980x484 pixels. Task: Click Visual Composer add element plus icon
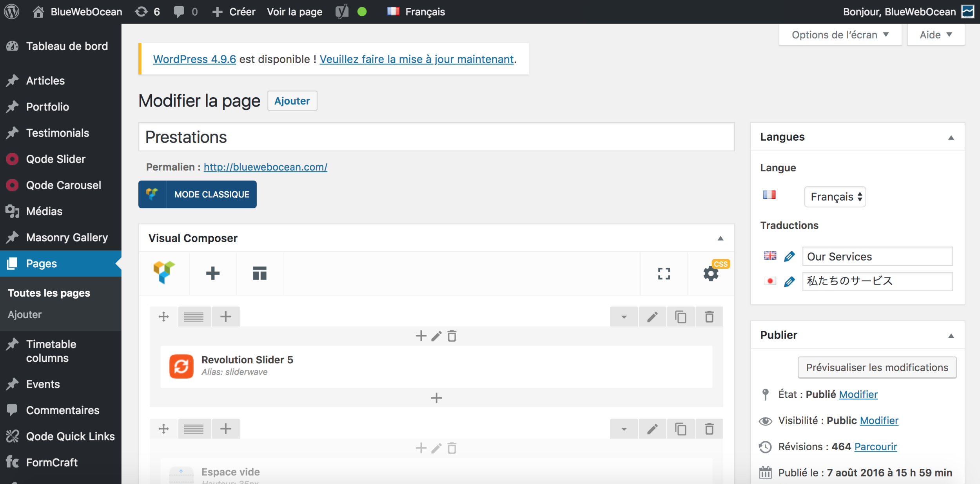[212, 273]
